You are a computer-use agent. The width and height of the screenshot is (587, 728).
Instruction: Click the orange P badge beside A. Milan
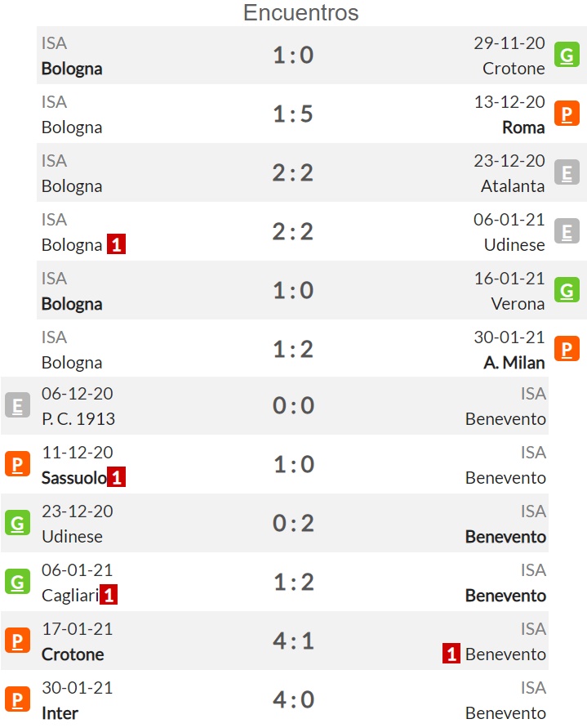click(567, 349)
